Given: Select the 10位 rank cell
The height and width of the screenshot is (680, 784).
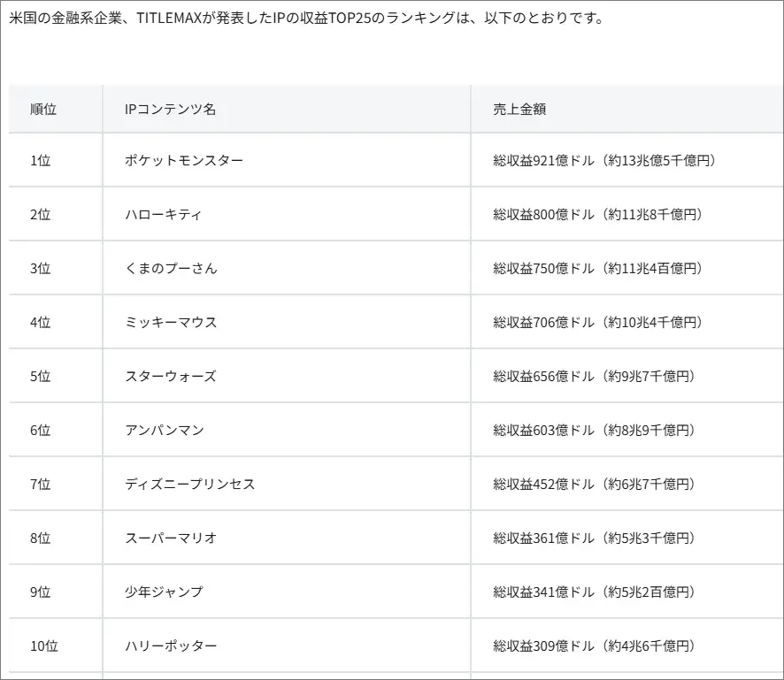Looking at the screenshot, I should (44, 646).
